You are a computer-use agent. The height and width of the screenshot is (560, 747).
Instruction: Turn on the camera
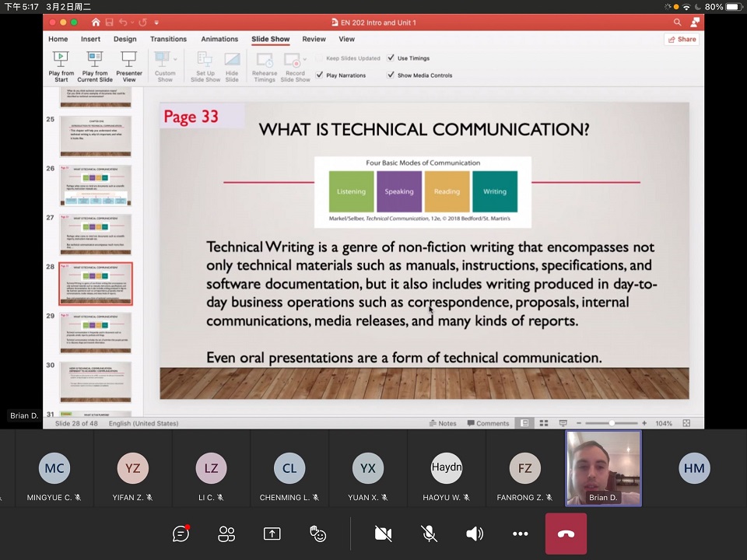383,534
